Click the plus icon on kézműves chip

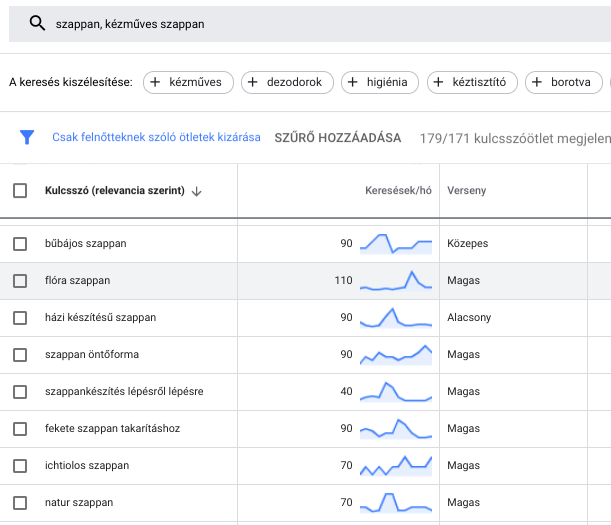pyautogui.click(x=155, y=82)
